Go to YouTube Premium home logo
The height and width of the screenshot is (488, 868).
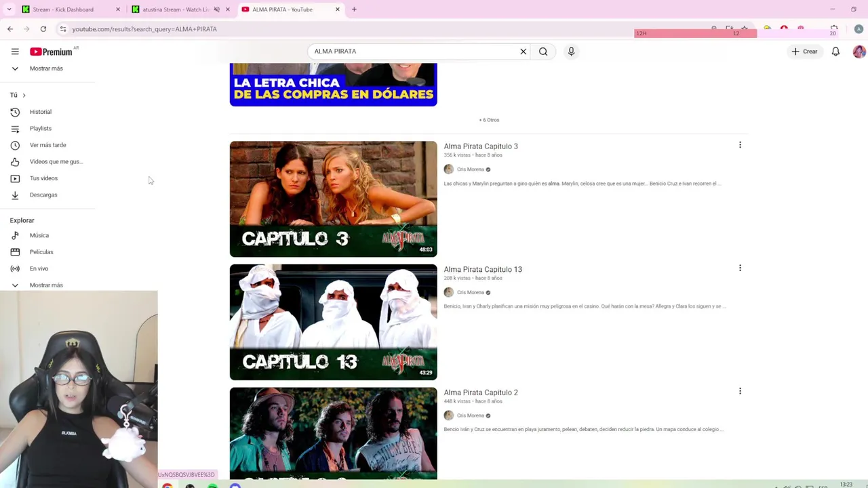(x=52, y=52)
